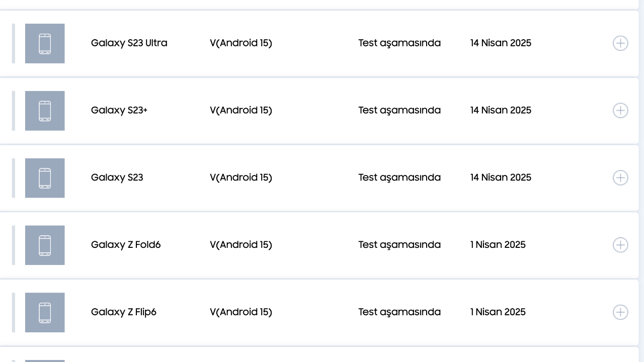
Task: Click V(Android 15) in the Galaxy S23 Ultra row
Action: tap(241, 43)
